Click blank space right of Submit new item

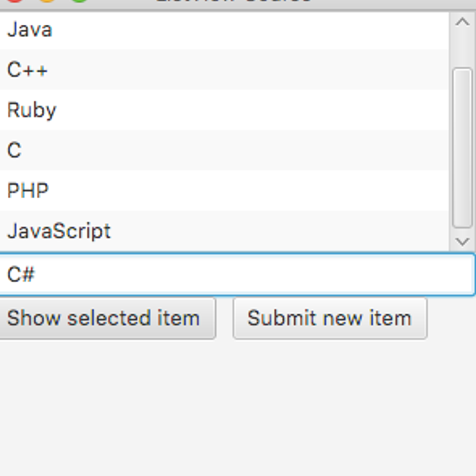coord(451,318)
